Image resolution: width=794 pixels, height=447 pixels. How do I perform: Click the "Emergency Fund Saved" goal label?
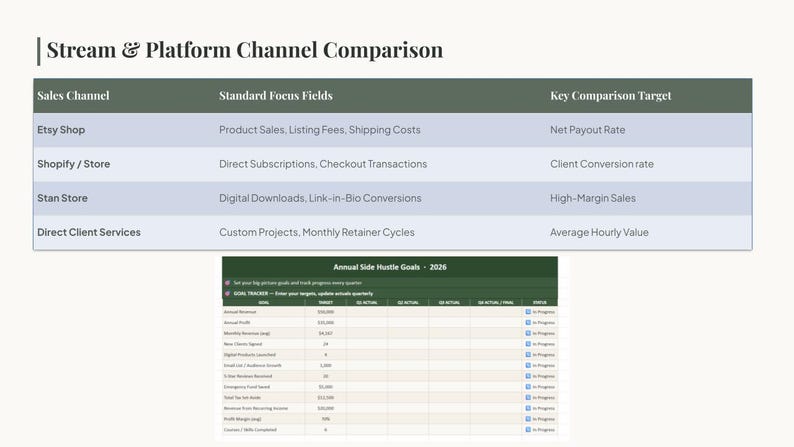click(247, 387)
